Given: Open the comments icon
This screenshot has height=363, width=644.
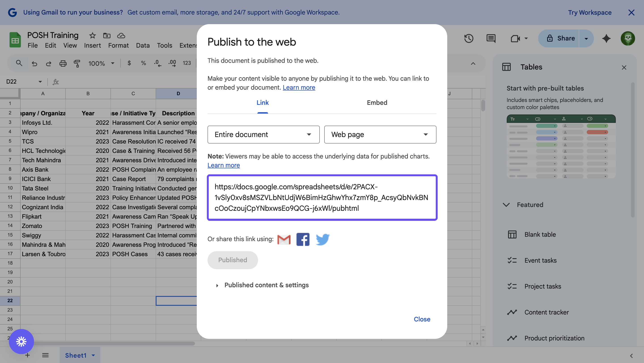Looking at the screenshot, I should click(x=491, y=38).
